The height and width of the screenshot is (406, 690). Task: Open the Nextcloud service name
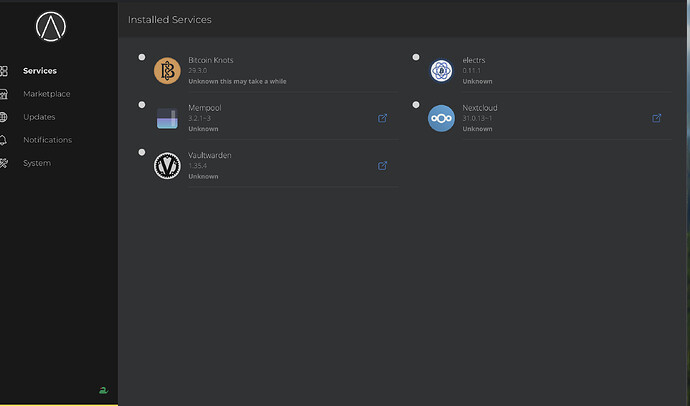pyautogui.click(x=480, y=107)
